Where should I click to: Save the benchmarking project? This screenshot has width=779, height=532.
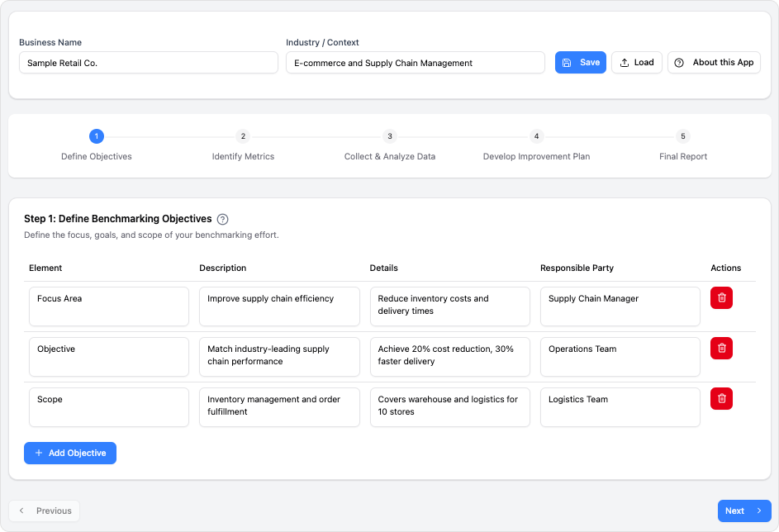point(580,63)
